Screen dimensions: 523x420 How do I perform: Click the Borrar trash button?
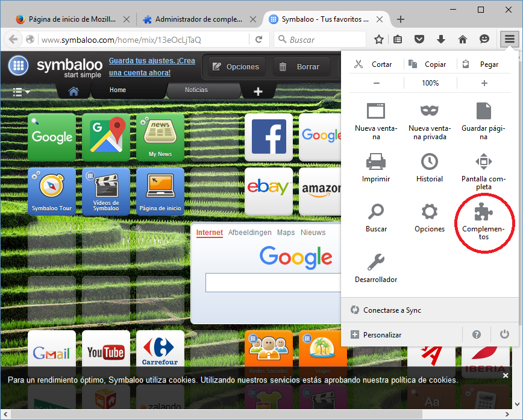pos(301,66)
